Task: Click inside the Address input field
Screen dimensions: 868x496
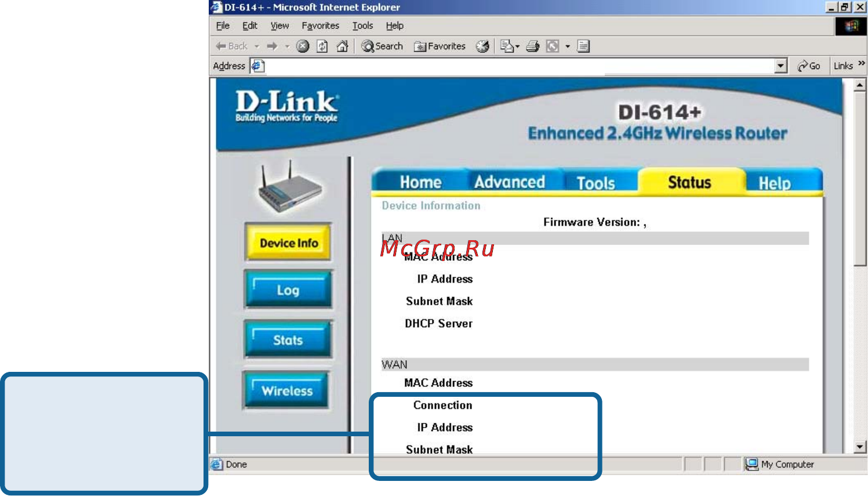Action: tap(519, 66)
